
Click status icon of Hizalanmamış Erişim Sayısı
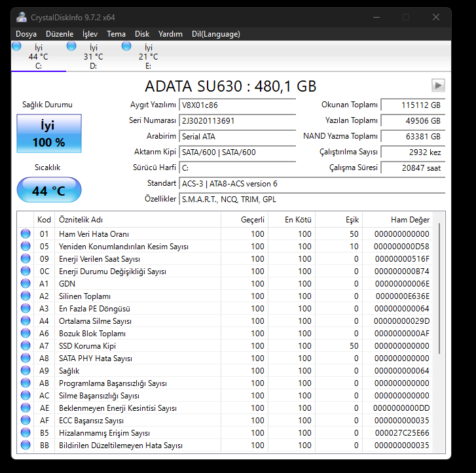pos(26,432)
